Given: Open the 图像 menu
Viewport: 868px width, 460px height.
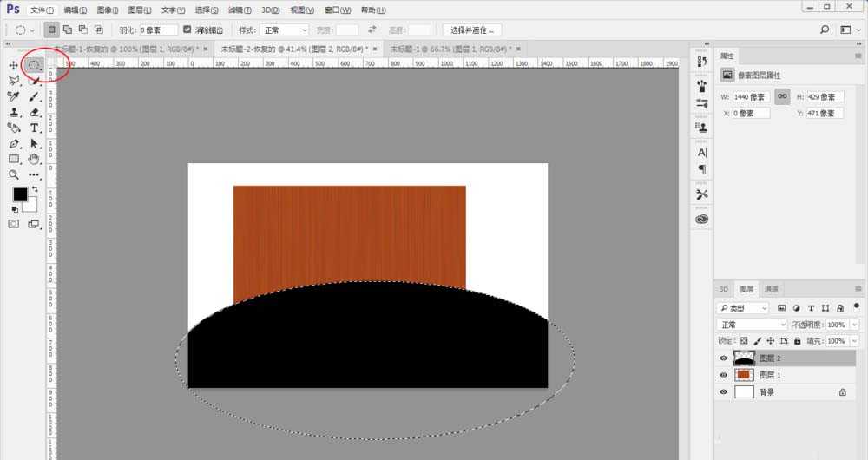Looking at the screenshot, I should click(108, 10).
